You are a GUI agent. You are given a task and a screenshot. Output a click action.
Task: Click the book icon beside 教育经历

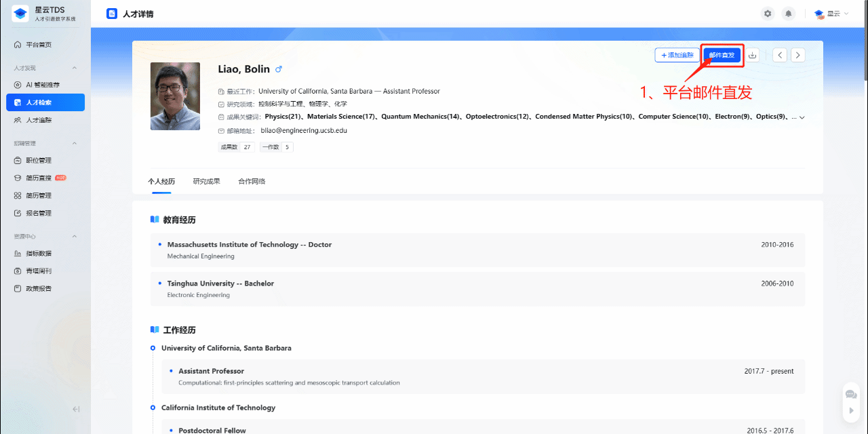point(155,220)
